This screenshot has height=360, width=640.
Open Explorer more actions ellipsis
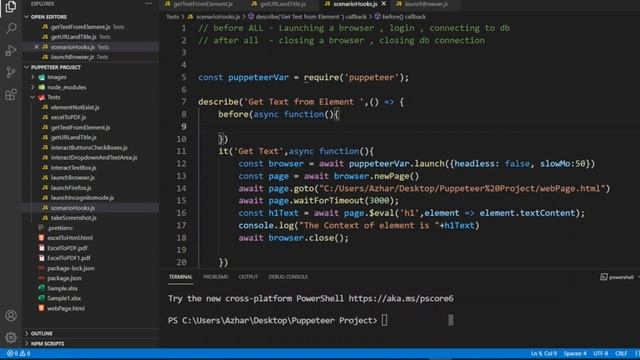[149, 4]
